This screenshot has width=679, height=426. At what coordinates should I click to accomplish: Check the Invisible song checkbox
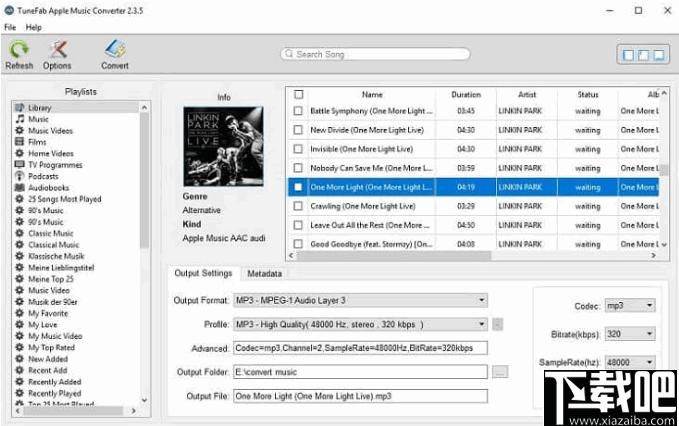tap(298, 149)
